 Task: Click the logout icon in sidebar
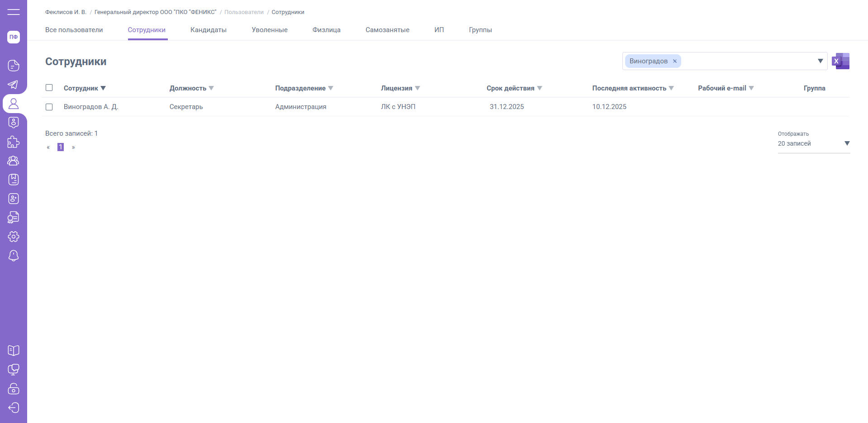pos(14,408)
